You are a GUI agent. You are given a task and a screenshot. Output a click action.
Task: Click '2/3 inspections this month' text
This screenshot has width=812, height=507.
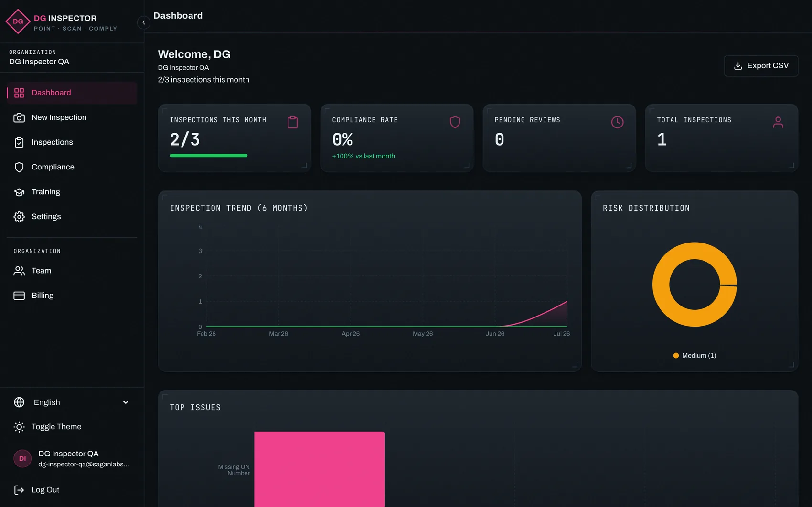click(203, 80)
